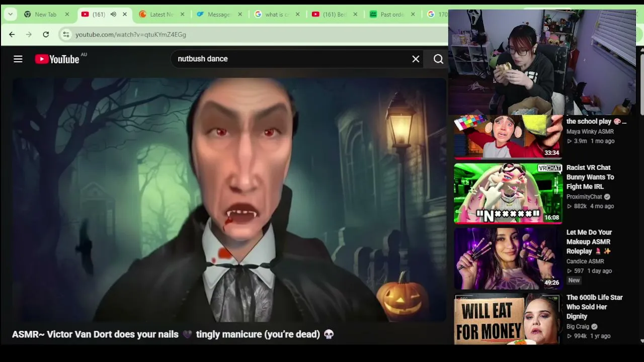Visit the ProximityChat channel

coord(584,197)
